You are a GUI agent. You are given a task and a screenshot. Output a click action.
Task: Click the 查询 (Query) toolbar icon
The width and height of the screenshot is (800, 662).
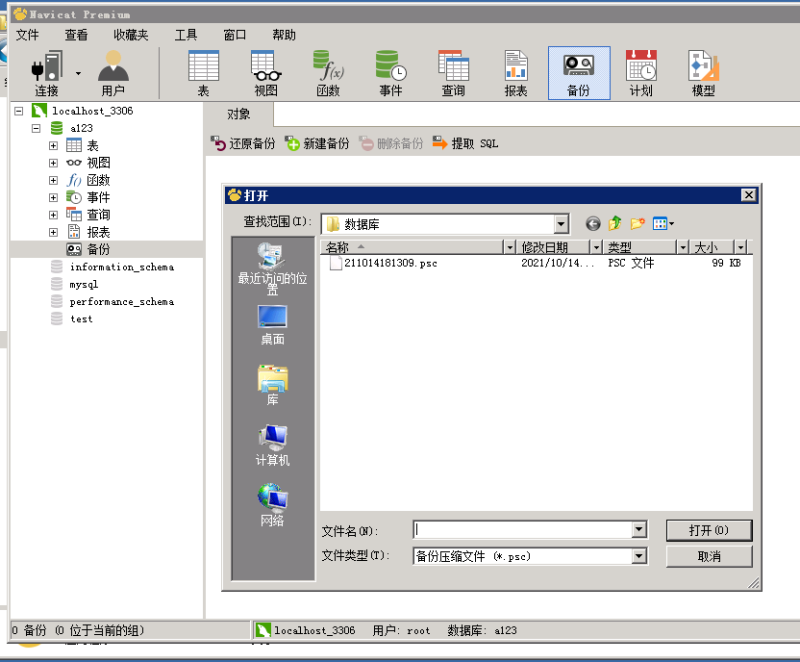click(453, 73)
